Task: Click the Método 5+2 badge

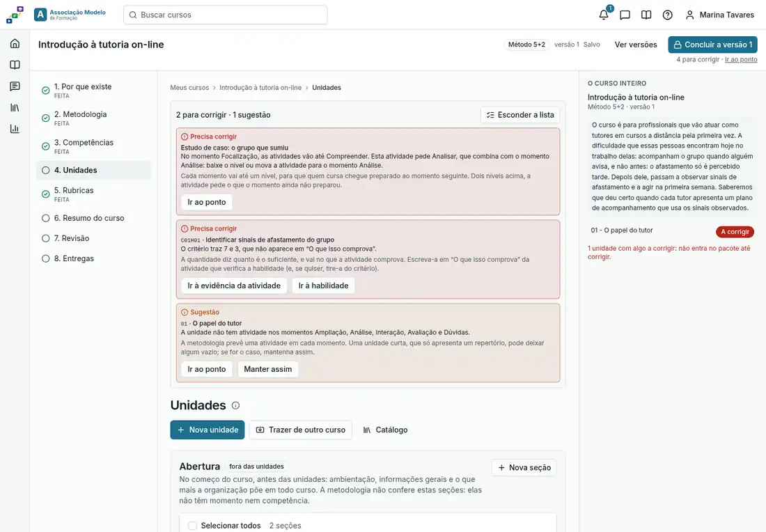Action: point(526,45)
